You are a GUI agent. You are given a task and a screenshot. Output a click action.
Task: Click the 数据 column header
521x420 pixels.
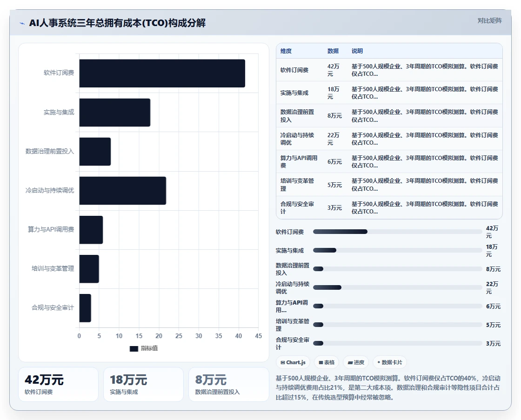tap(333, 51)
